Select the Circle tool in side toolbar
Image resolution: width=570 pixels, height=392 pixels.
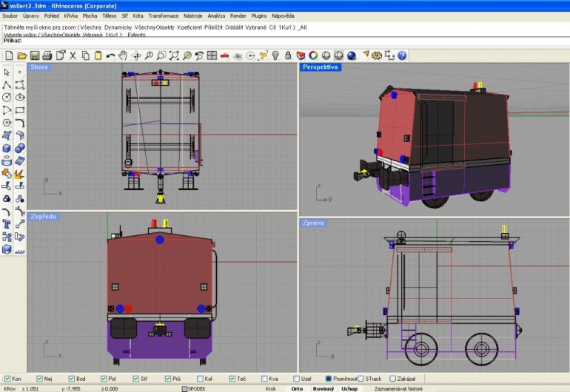[7, 98]
